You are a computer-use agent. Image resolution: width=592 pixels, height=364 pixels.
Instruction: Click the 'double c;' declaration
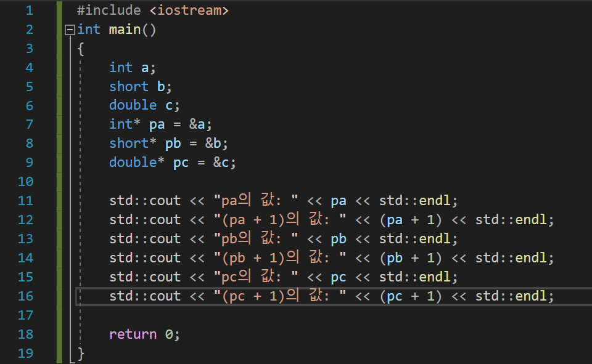click(x=144, y=105)
